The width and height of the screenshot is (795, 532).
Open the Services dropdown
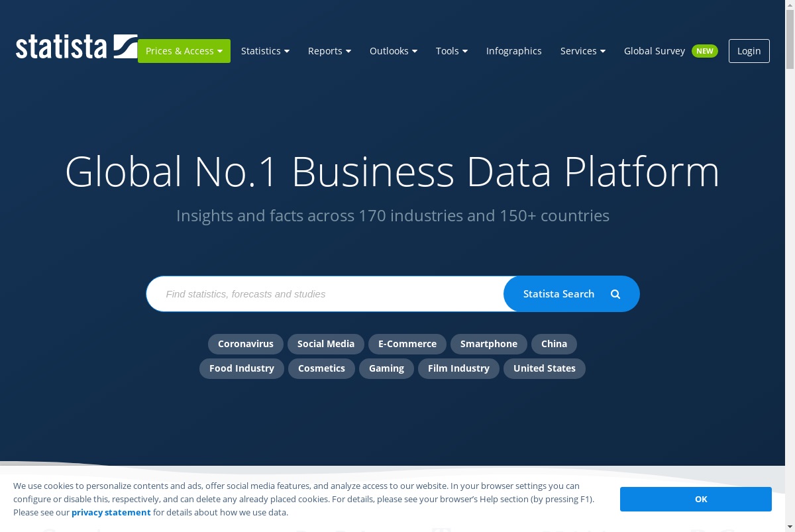coord(583,51)
